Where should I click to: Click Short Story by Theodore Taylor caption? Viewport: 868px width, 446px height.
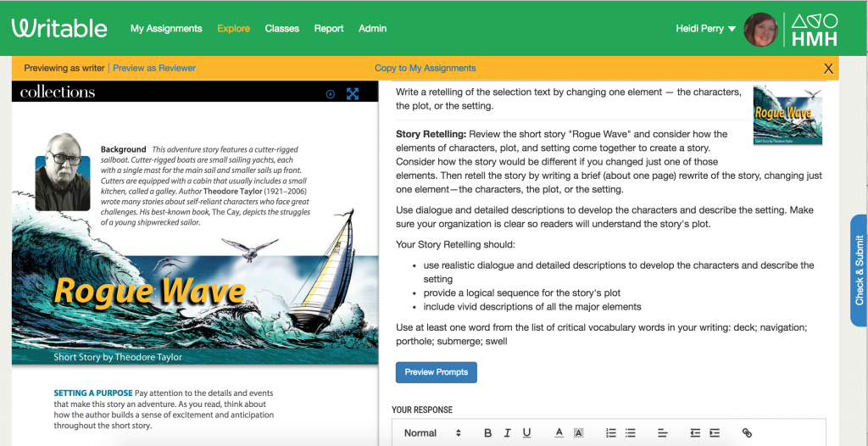coord(118,357)
